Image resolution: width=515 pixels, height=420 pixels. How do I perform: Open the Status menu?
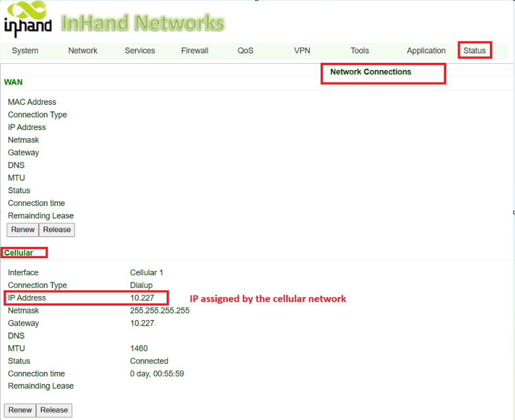coord(474,51)
